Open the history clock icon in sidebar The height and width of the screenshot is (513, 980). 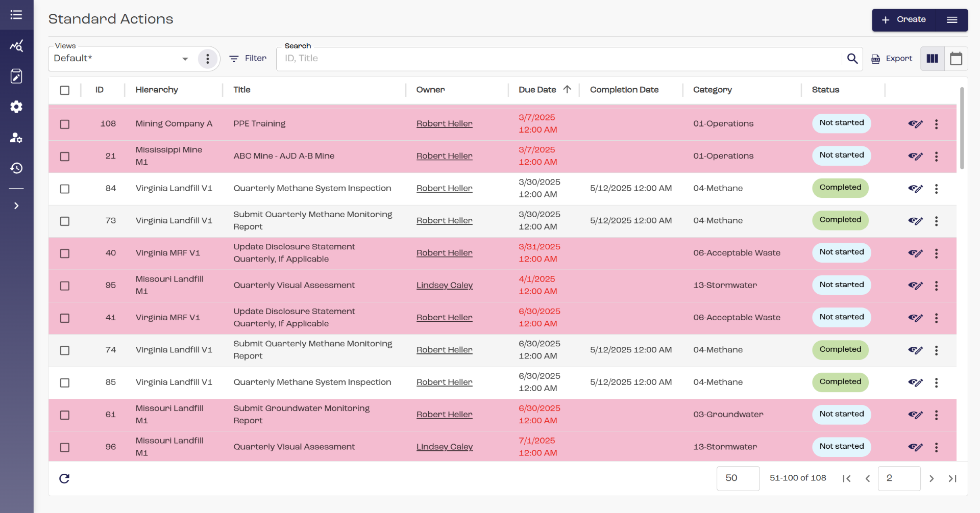pyautogui.click(x=16, y=168)
